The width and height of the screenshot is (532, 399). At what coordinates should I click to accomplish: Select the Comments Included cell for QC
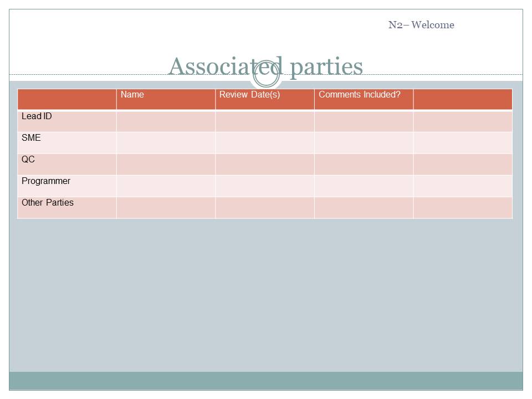[364, 164]
